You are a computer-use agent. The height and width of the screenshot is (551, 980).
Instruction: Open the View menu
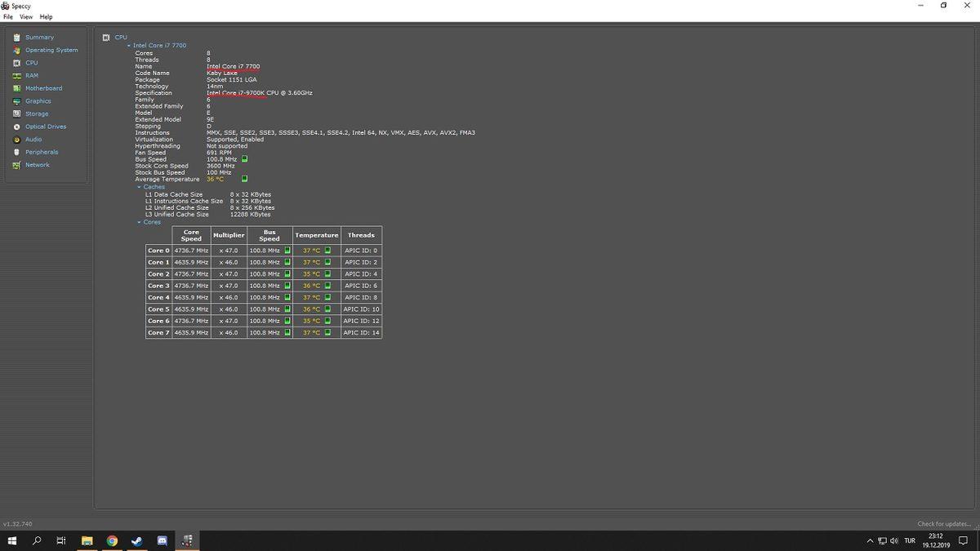point(26,16)
